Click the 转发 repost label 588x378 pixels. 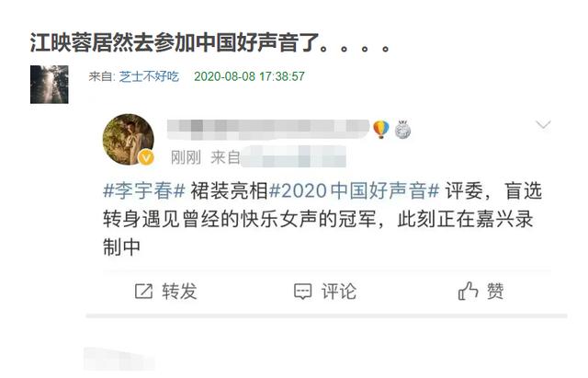click(179, 292)
